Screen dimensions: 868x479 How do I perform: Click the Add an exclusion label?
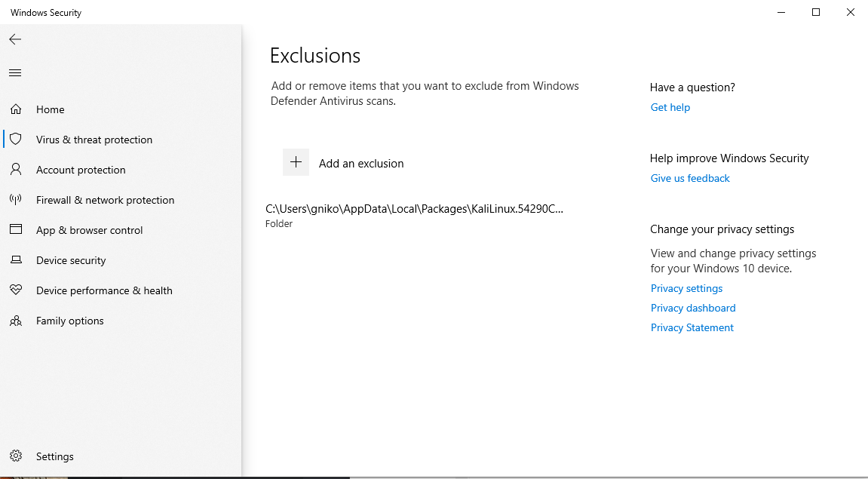click(x=361, y=164)
